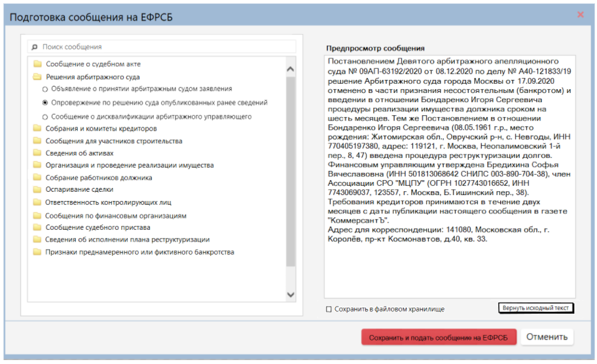Click scrollbar down arrow in message list
The image size is (597, 364).
pyautogui.click(x=291, y=295)
